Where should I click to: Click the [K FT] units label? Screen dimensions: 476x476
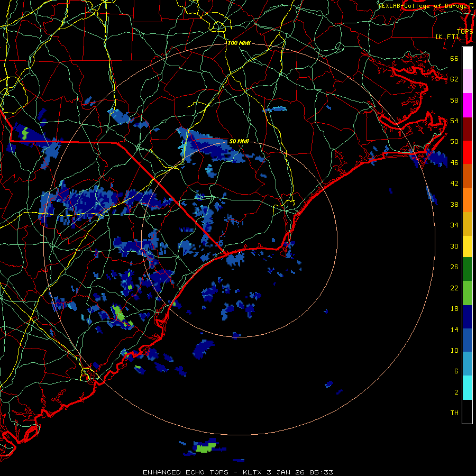(x=447, y=36)
